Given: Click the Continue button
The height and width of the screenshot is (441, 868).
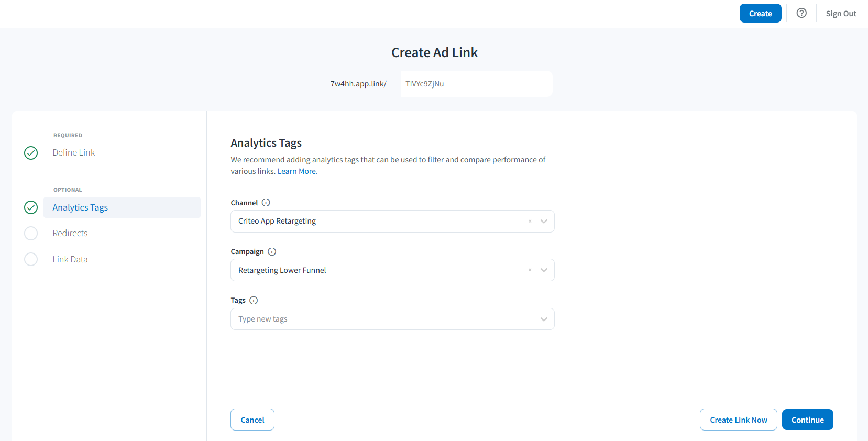Looking at the screenshot, I should 807,420.
